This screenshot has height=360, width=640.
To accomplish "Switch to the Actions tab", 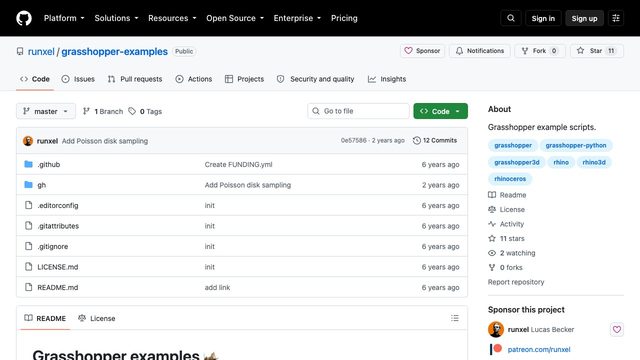I will click(194, 79).
